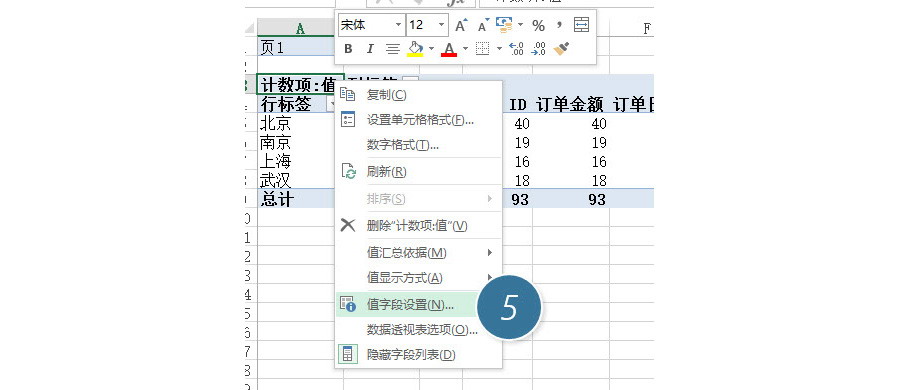This screenshot has width=900, height=390.
Task: Select the 北京 row label
Action: click(x=296, y=123)
